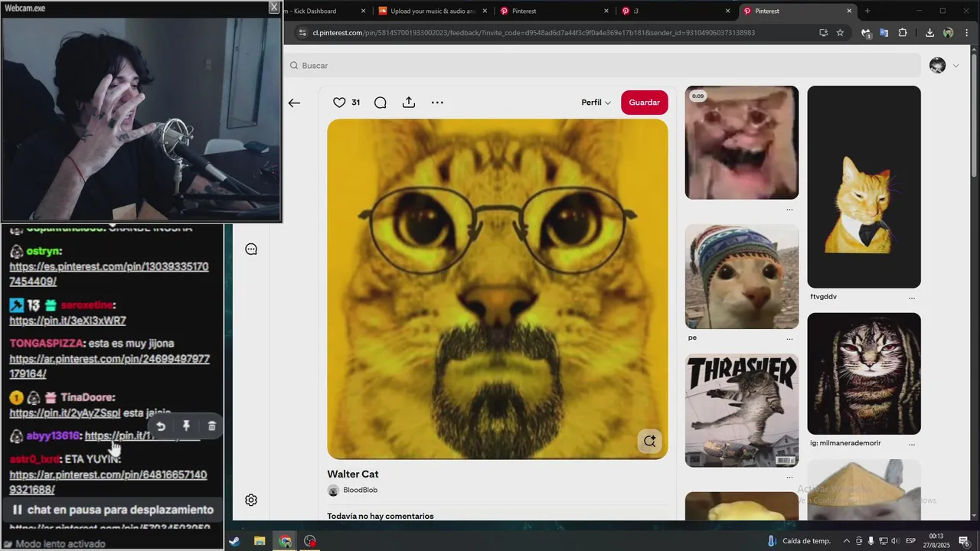Image resolution: width=980 pixels, height=551 pixels.
Task: Open the Chrome extensions puzzle icon
Action: pos(902,33)
